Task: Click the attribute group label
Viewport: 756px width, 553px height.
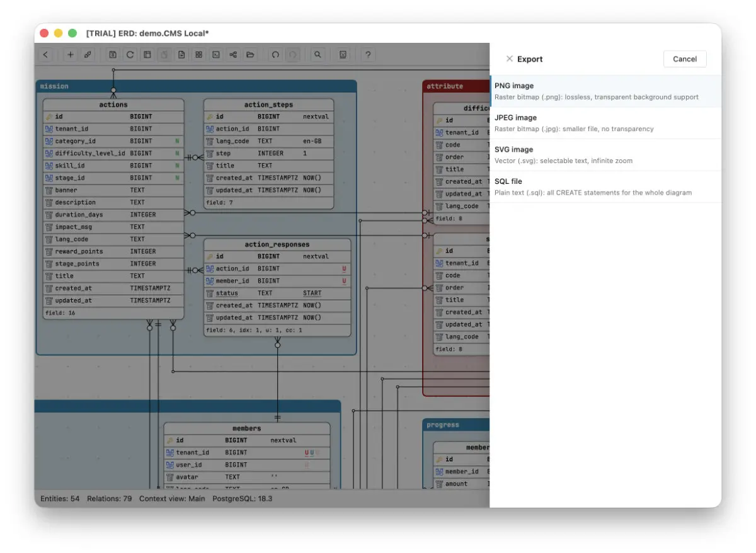Action: (x=445, y=86)
